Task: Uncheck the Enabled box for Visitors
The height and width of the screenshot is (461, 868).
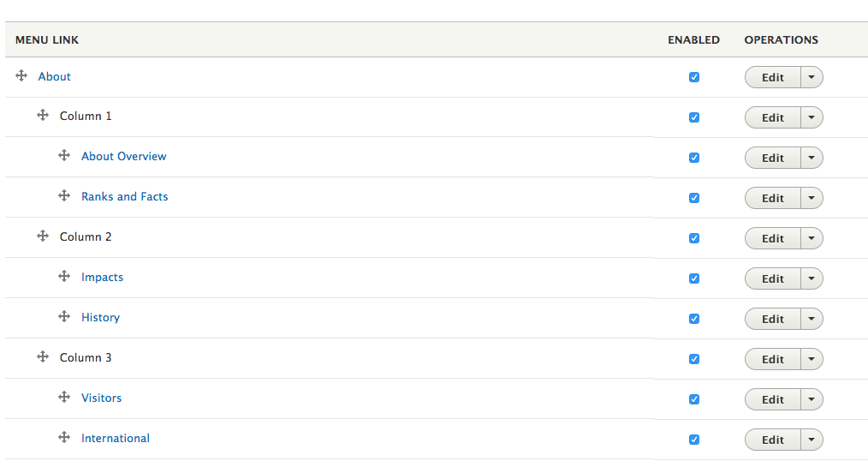Action: click(694, 399)
